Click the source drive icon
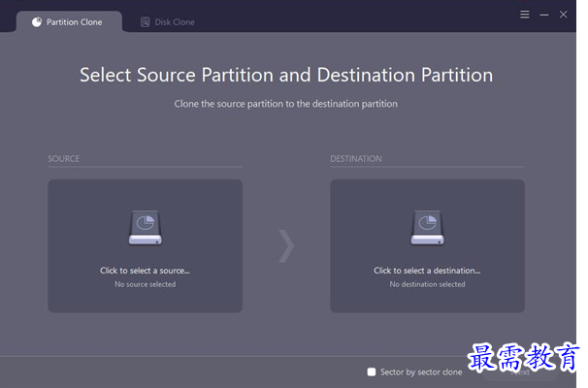 tap(146, 228)
